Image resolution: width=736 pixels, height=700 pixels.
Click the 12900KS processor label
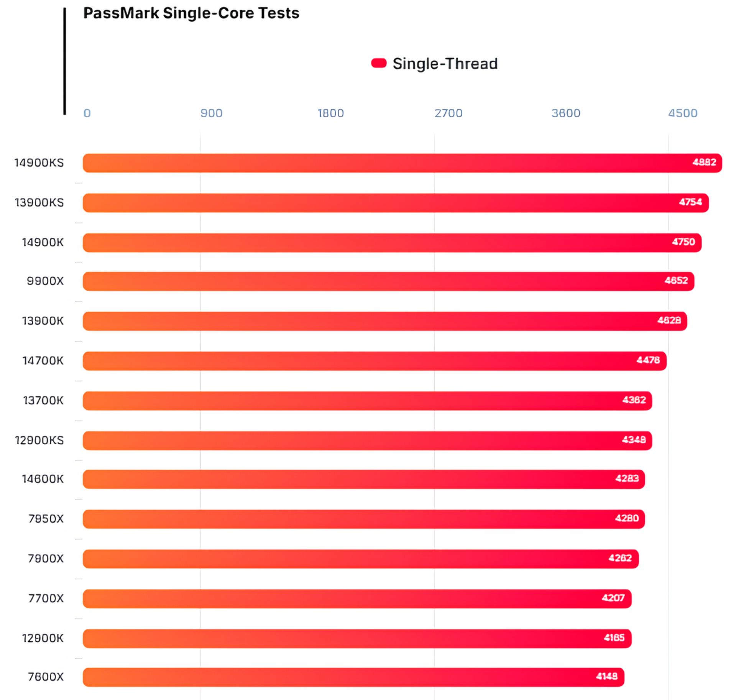(x=39, y=440)
